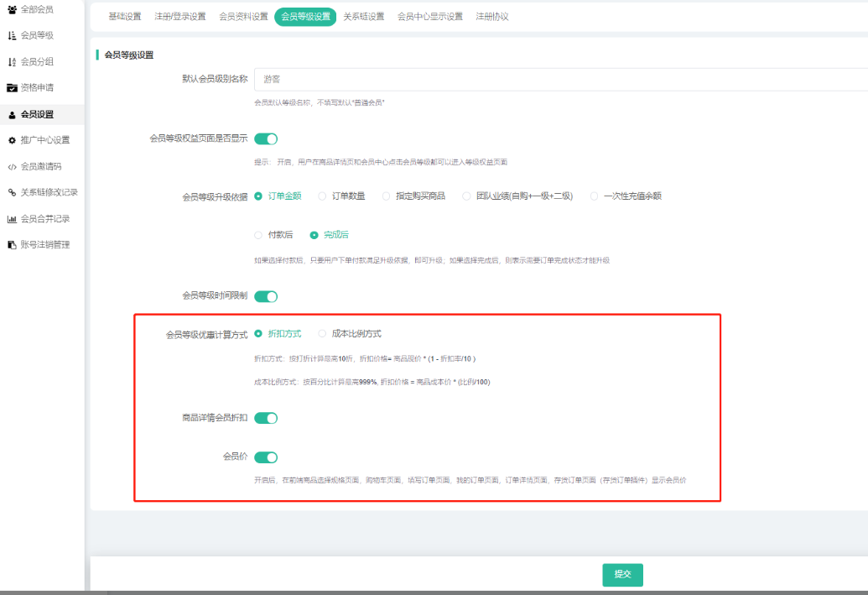
Task: Turn off the 商品详情会员折扣 switch
Action: [266, 418]
